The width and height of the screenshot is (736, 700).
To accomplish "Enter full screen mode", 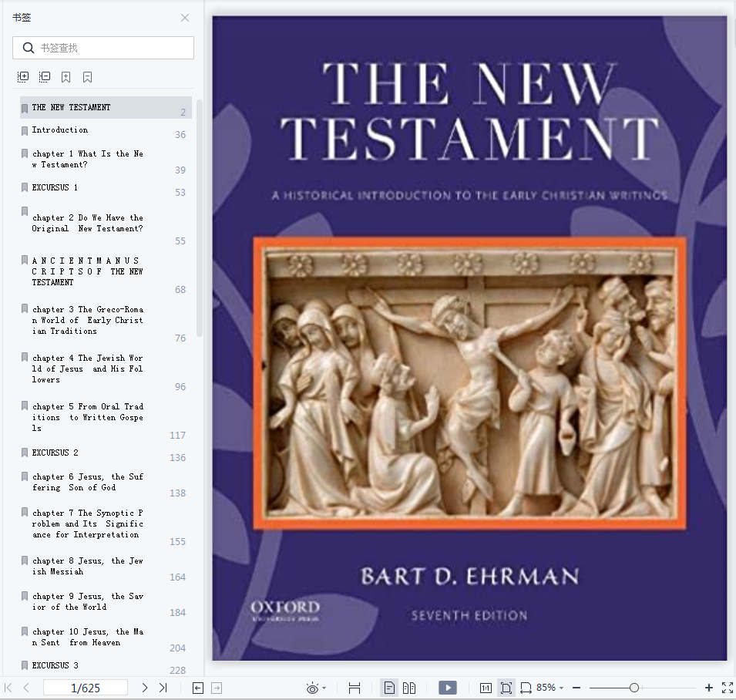I will [x=728, y=688].
